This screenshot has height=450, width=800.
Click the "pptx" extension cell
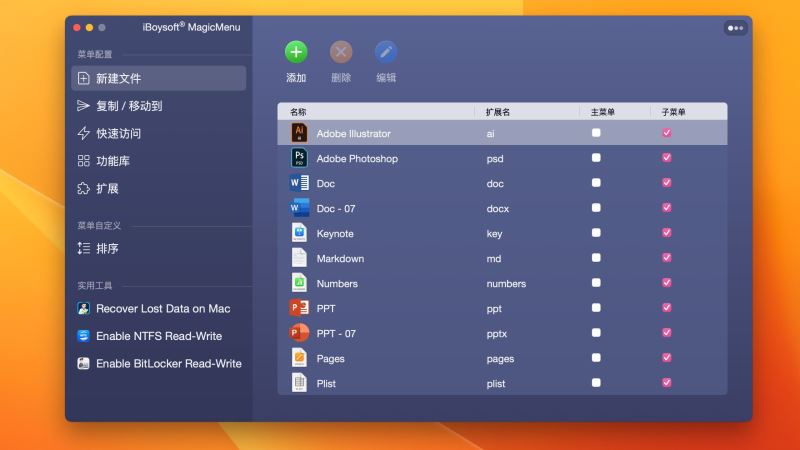496,334
